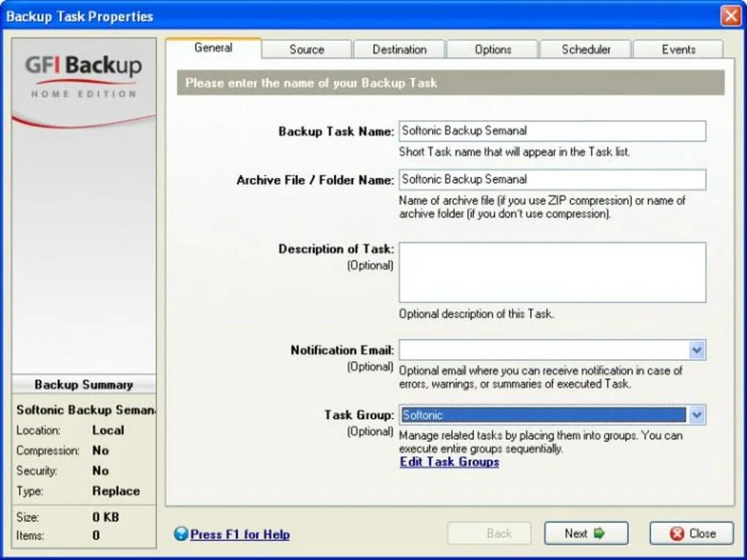
Task: Click the blue help globe icon
Action: tap(181, 534)
